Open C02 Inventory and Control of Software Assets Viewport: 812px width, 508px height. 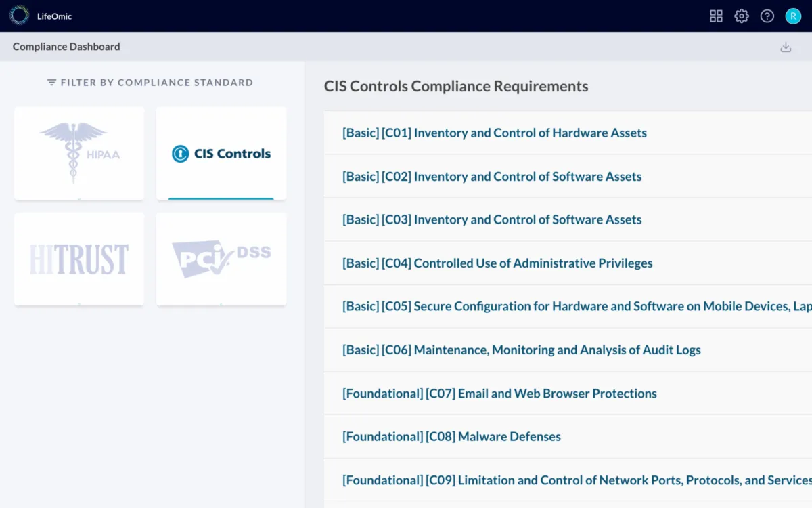point(492,176)
